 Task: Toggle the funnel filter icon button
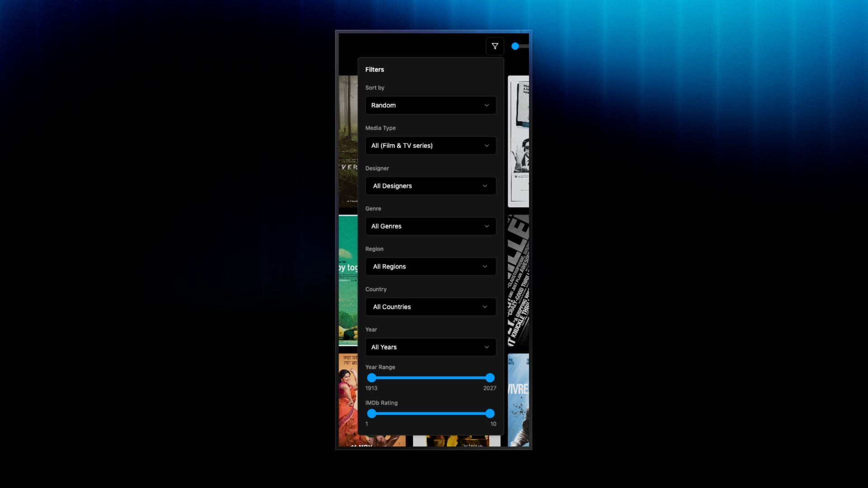495,46
